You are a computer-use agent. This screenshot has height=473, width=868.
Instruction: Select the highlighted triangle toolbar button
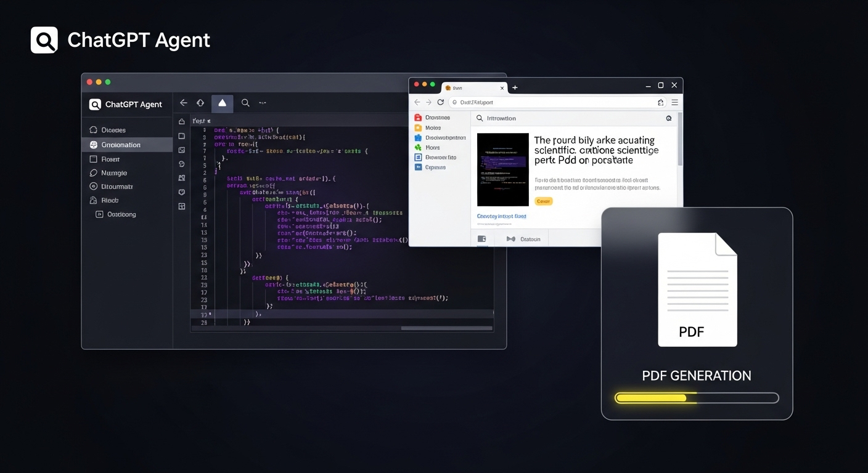[x=222, y=103]
